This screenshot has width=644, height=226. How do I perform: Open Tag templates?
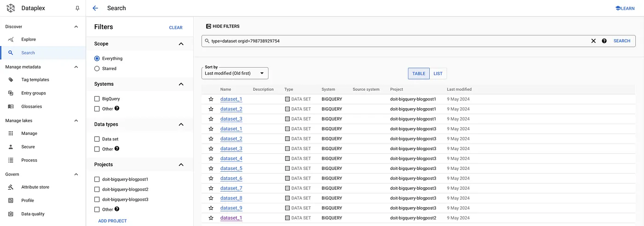[35, 80]
